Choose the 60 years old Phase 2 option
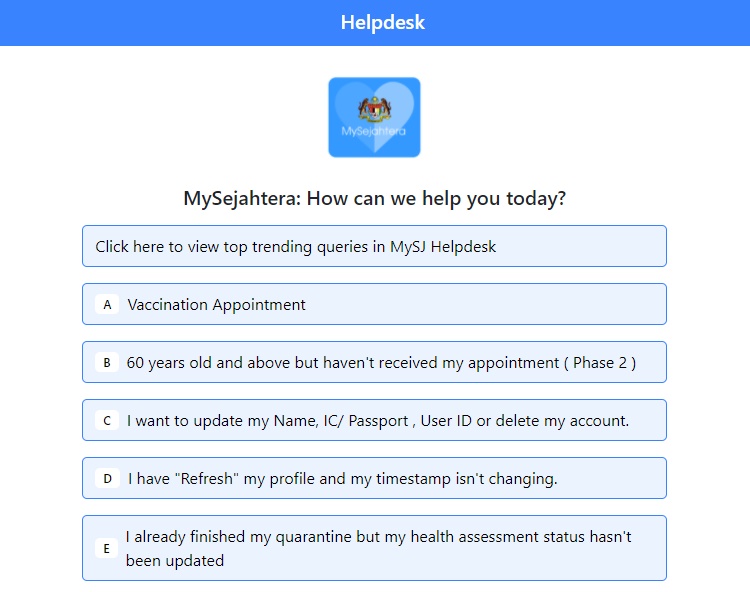750x592 pixels. coord(374,362)
